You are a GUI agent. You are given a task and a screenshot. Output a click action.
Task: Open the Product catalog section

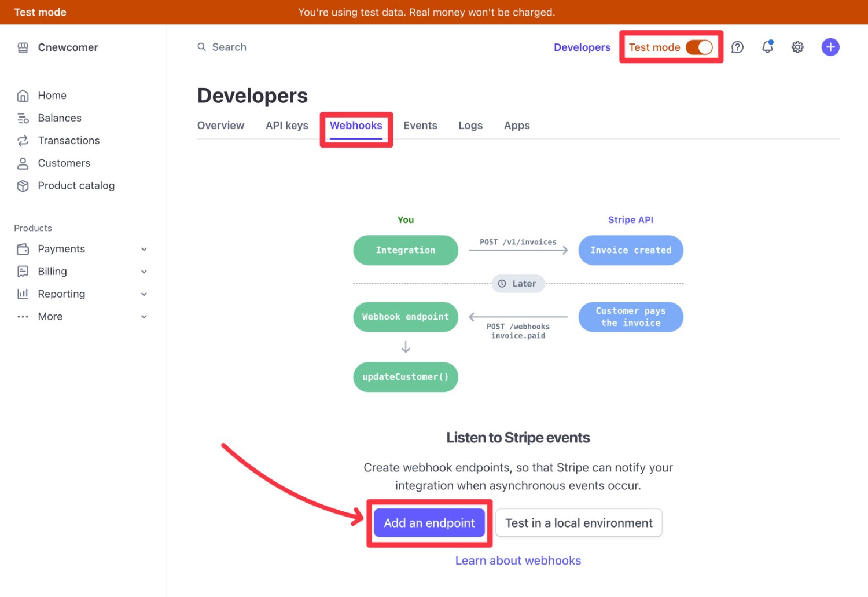coord(76,185)
